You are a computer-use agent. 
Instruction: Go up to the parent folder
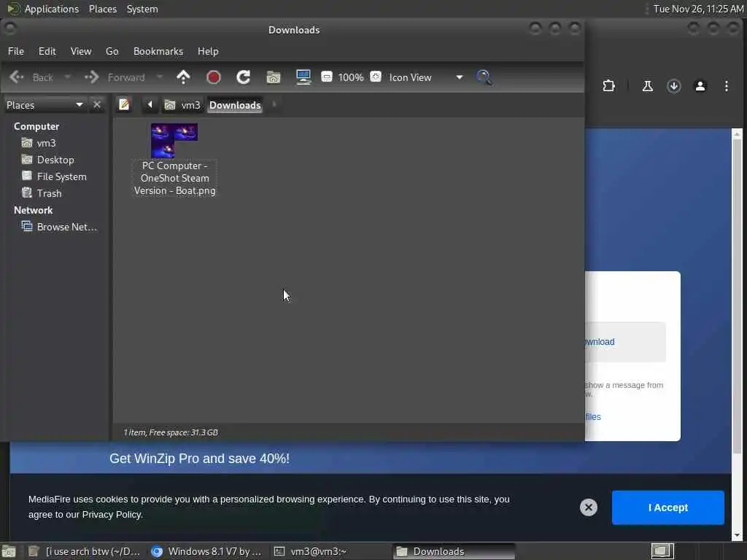click(183, 77)
